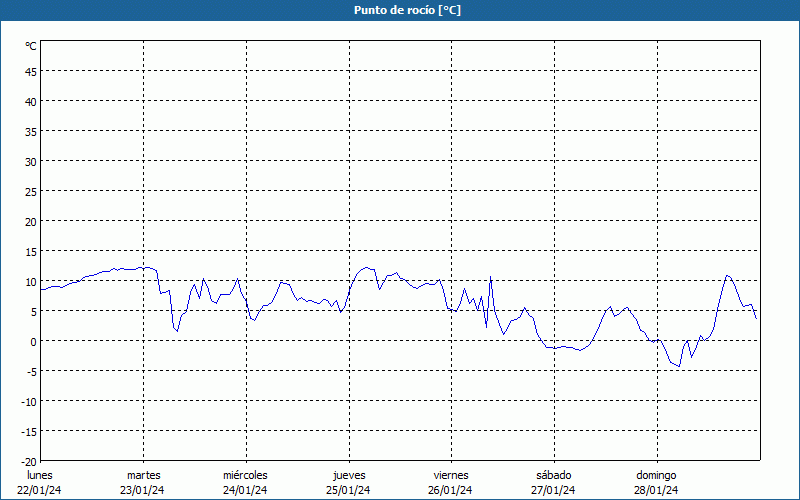
Task: Click the 'jueves' day label
Action: (x=349, y=475)
